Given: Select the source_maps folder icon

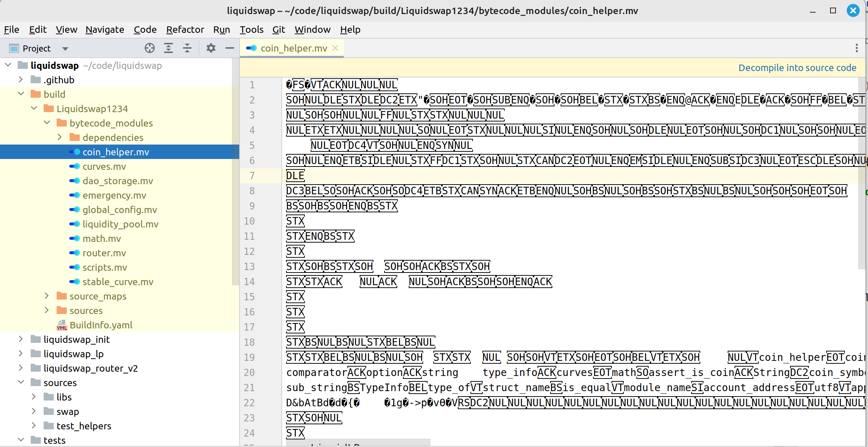Looking at the screenshot, I should 62,296.
